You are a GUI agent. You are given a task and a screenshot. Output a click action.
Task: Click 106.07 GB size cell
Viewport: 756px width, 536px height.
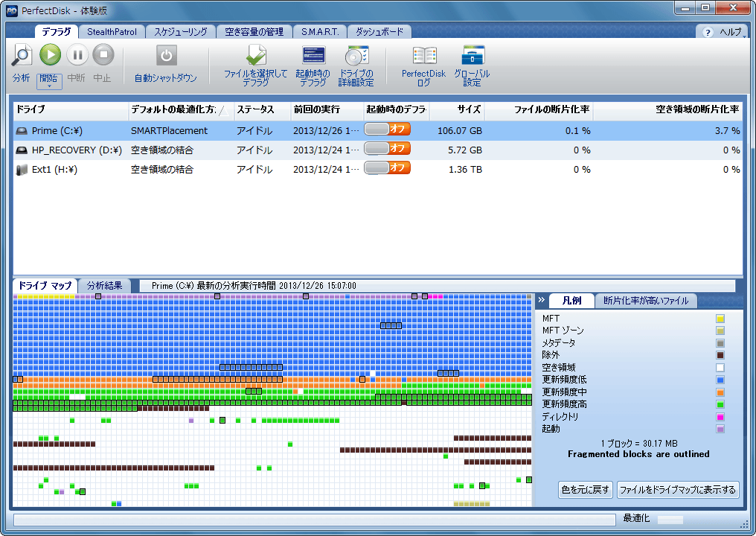click(x=460, y=131)
